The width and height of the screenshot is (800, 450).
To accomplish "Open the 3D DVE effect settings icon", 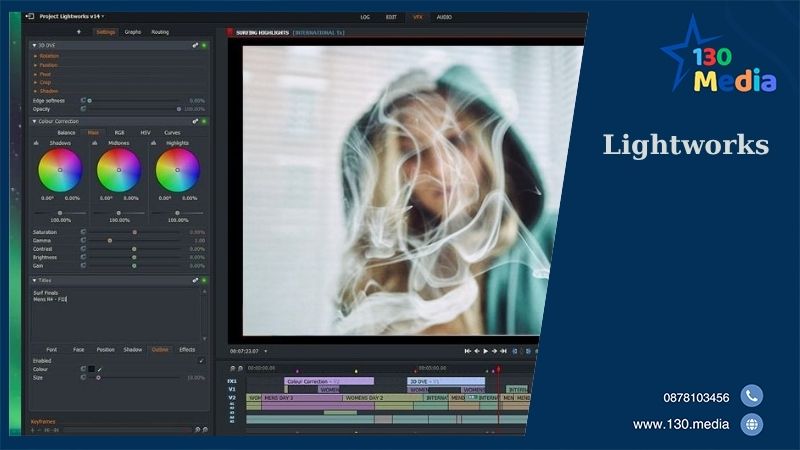I will tap(195, 45).
